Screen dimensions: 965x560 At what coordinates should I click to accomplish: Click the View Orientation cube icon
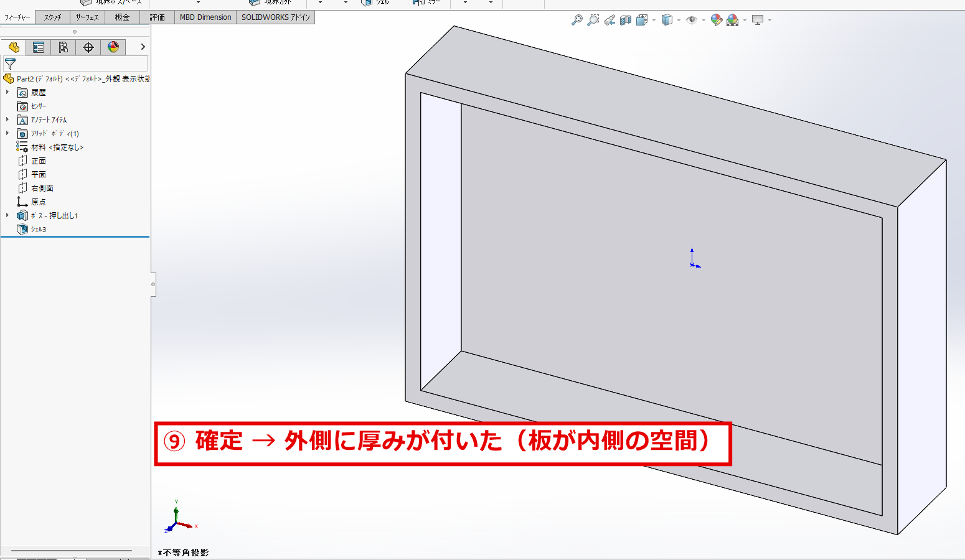(x=642, y=20)
